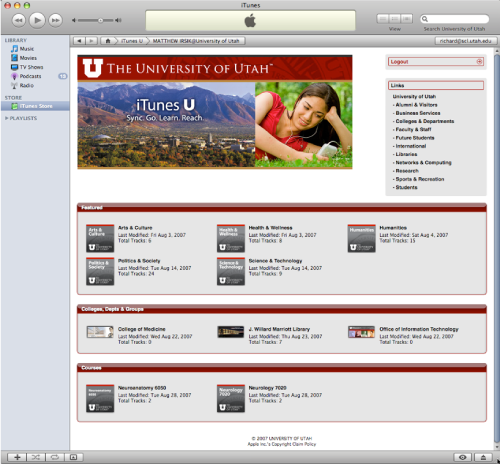Click the Eject disc button

pyautogui.click(x=483, y=457)
